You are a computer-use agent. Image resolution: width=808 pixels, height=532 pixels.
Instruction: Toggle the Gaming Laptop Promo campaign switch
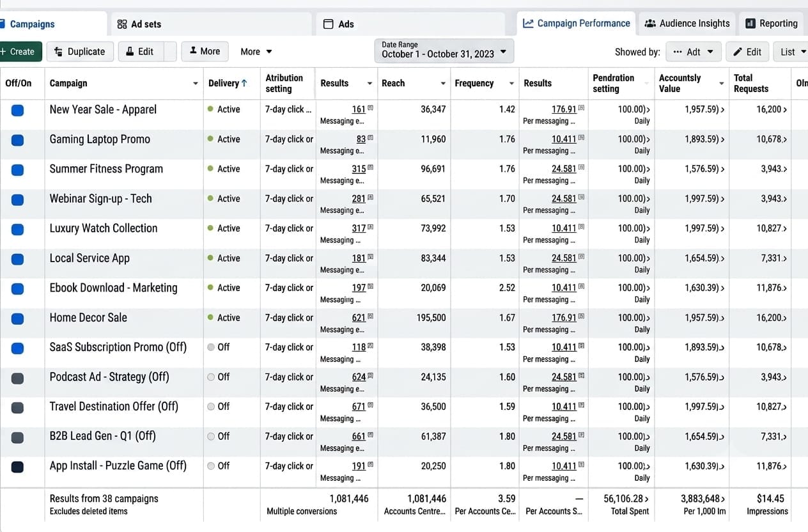(18, 140)
